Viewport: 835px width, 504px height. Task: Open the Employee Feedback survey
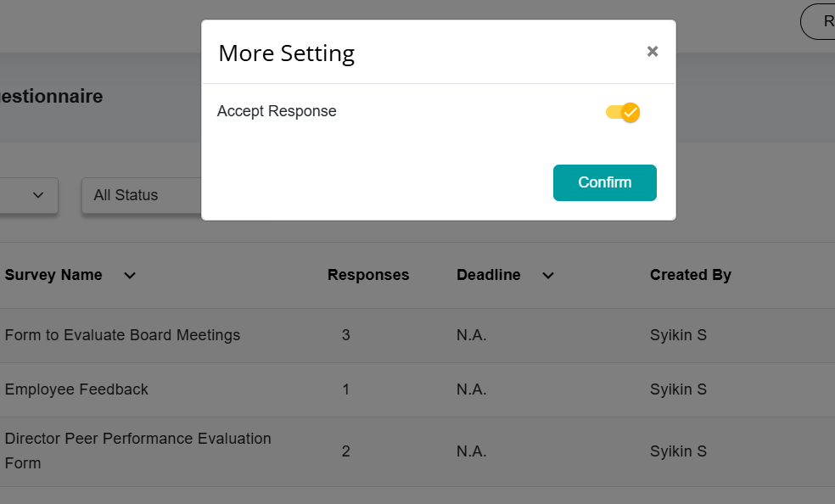76,389
